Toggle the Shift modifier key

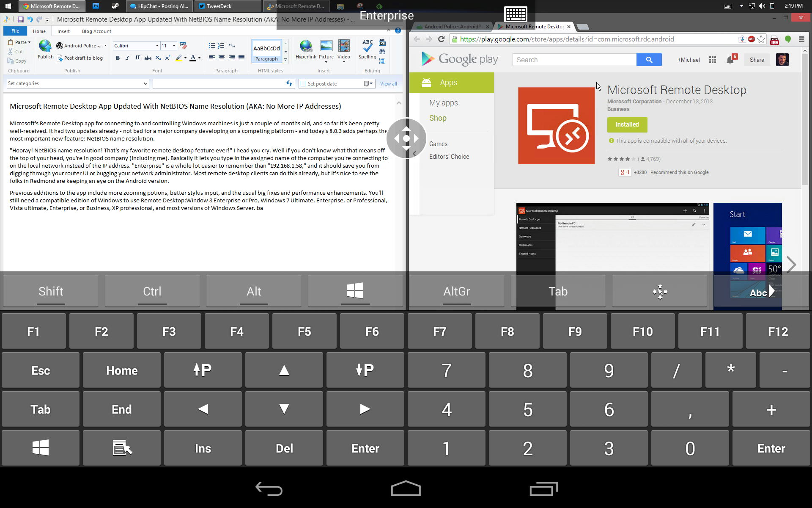51,291
